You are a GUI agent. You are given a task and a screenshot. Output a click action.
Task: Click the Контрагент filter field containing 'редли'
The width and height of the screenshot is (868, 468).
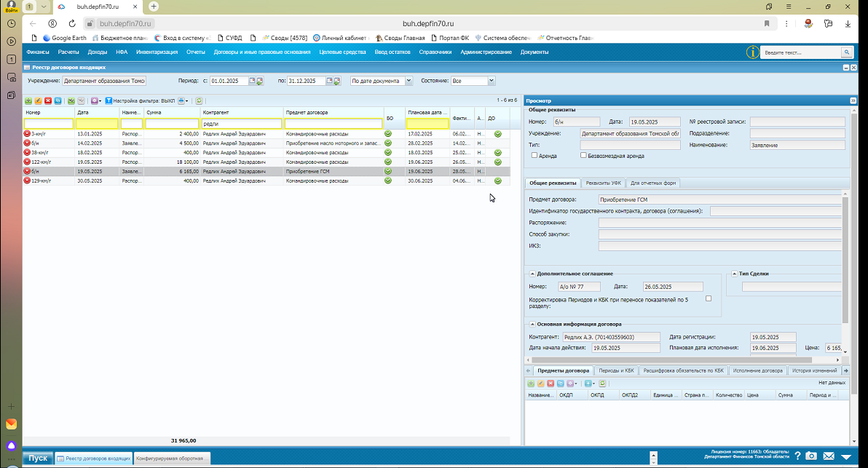coord(241,123)
